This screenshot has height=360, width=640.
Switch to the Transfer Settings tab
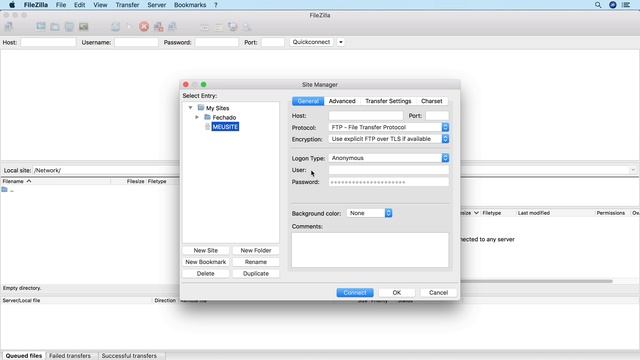pyautogui.click(x=388, y=101)
